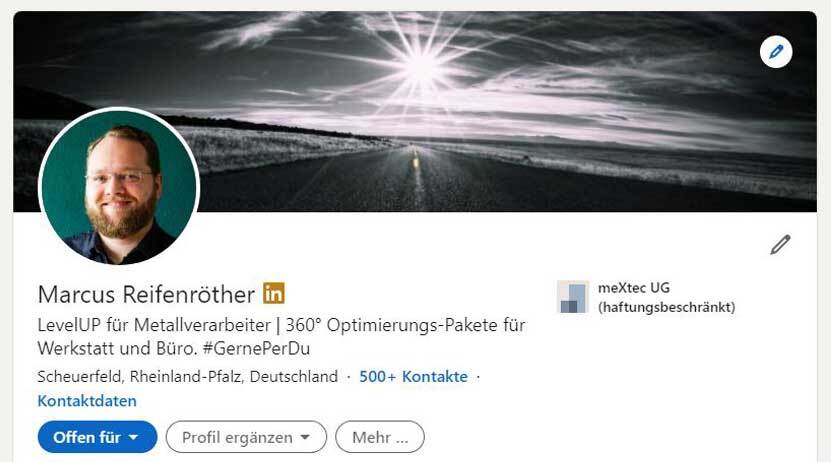The width and height of the screenshot is (831, 462).
Task: Show the Kontaktdaten details
Action: click(87, 401)
